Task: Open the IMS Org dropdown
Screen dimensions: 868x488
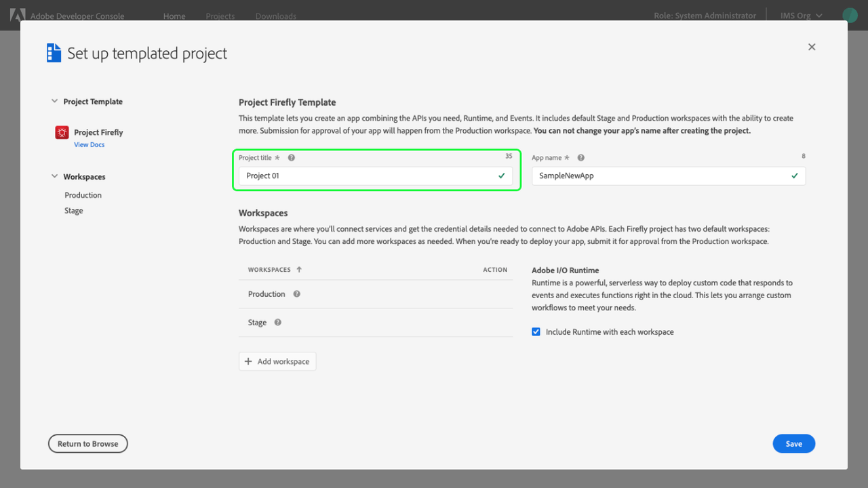Action: [x=801, y=16]
